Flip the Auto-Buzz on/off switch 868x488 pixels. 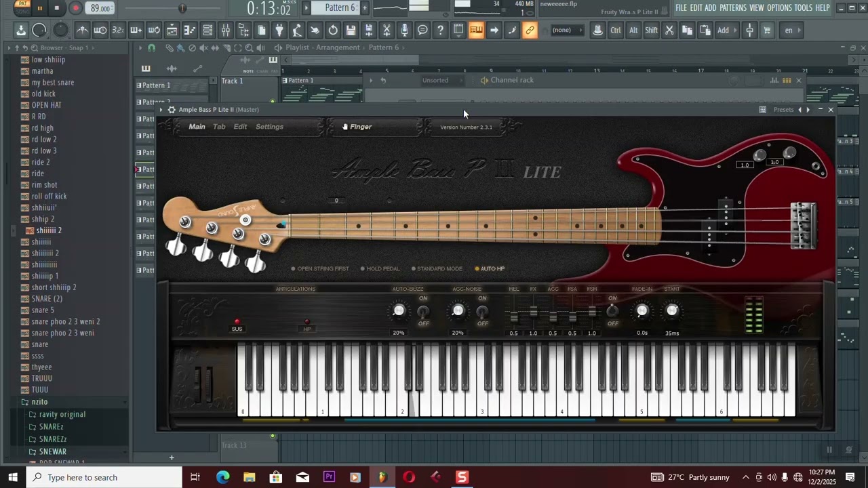(x=423, y=311)
